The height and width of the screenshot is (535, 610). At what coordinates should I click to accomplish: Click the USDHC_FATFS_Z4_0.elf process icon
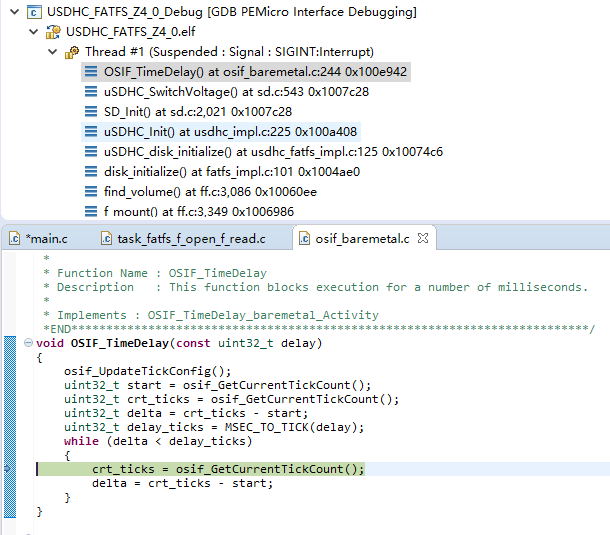(x=53, y=32)
